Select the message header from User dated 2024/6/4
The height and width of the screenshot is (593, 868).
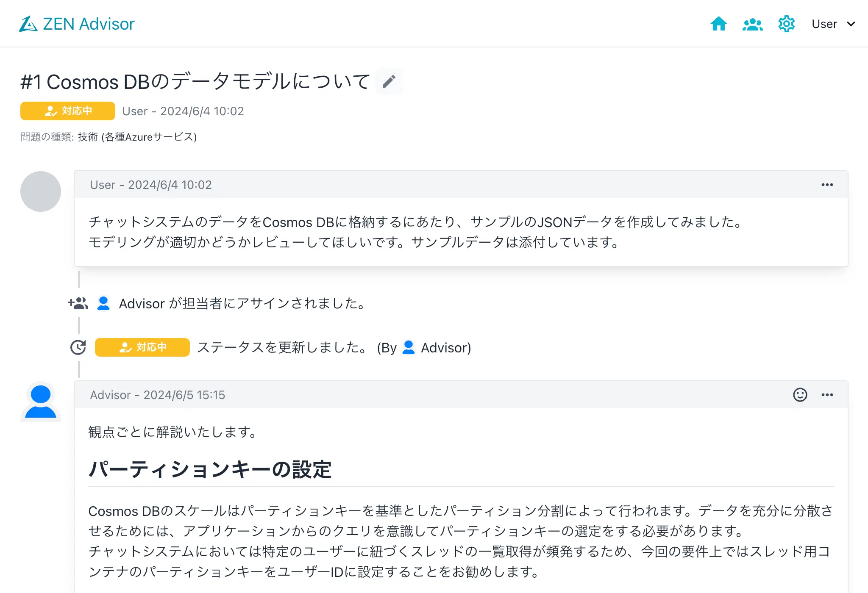click(x=150, y=185)
